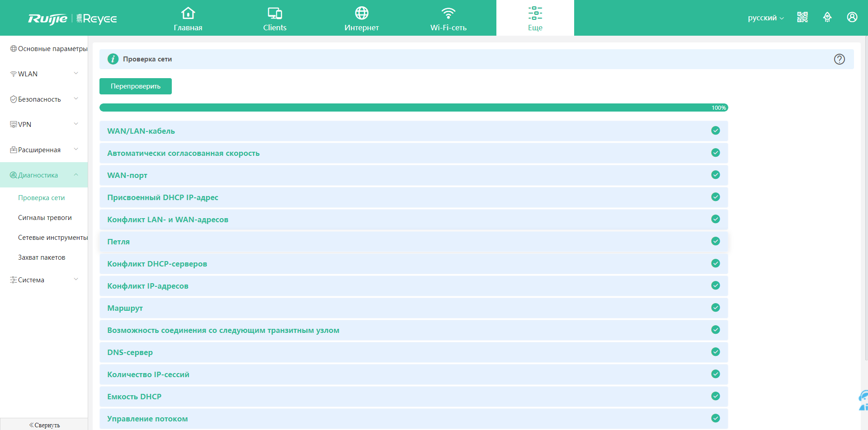Expand the Безопасность sidebar section
Viewport: 868px width, 430px height.
(x=44, y=99)
